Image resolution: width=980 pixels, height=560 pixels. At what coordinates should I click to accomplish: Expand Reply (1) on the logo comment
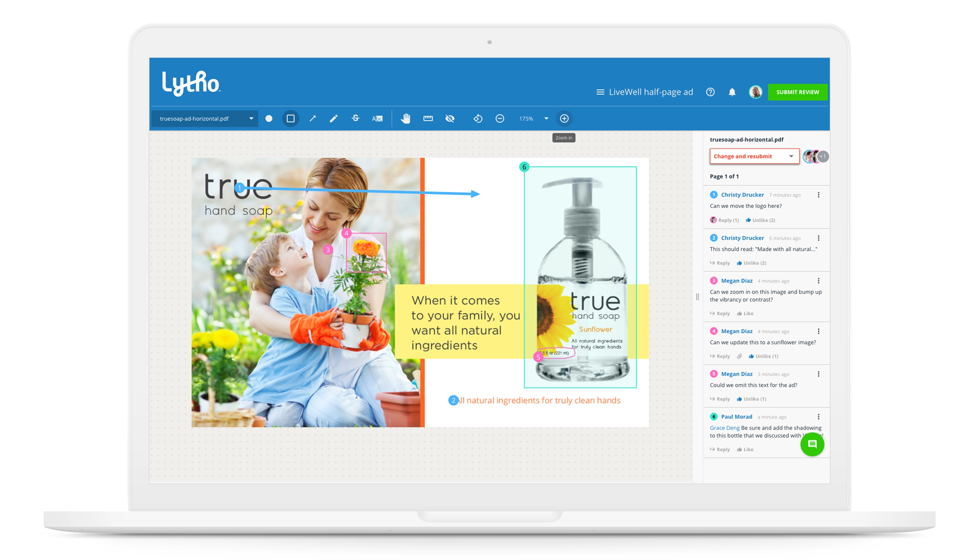(x=724, y=220)
